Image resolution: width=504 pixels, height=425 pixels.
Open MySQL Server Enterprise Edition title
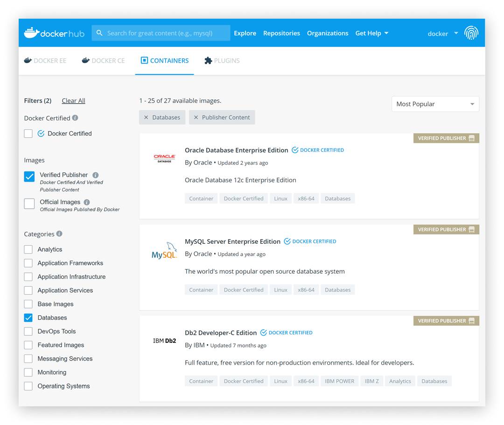click(232, 241)
